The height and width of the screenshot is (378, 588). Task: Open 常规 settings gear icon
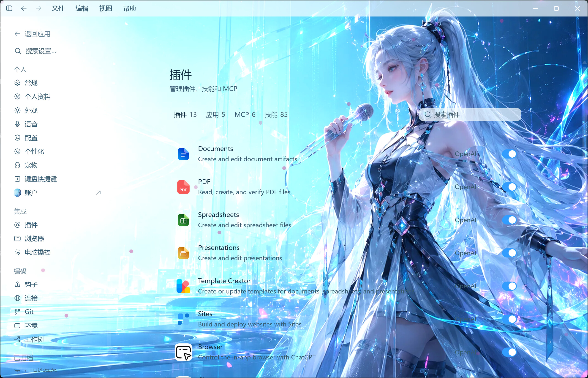[17, 83]
